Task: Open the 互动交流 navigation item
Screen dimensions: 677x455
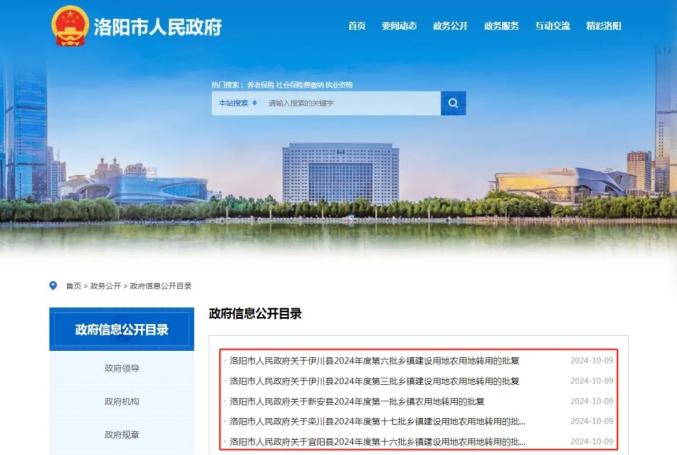Action: 553,26
